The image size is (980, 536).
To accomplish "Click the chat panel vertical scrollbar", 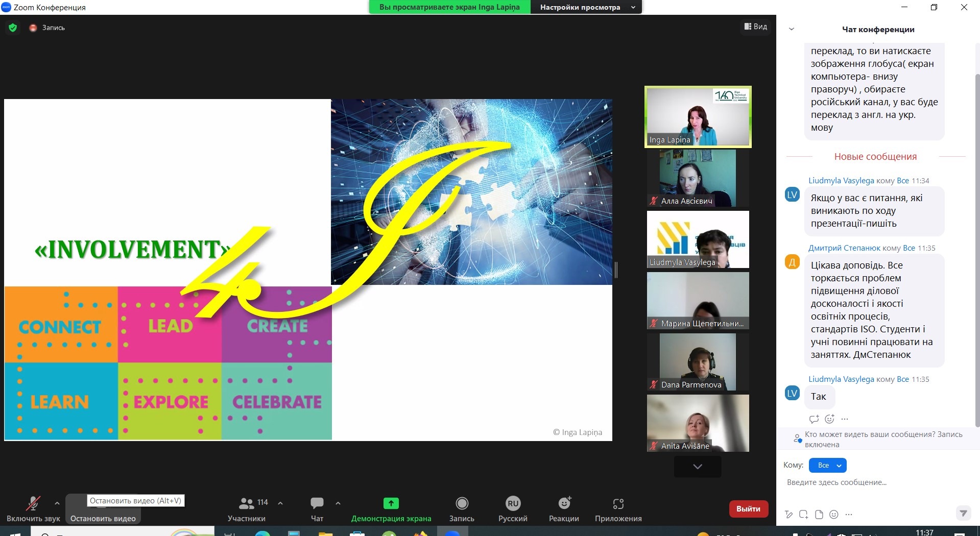I will tap(977, 250).
